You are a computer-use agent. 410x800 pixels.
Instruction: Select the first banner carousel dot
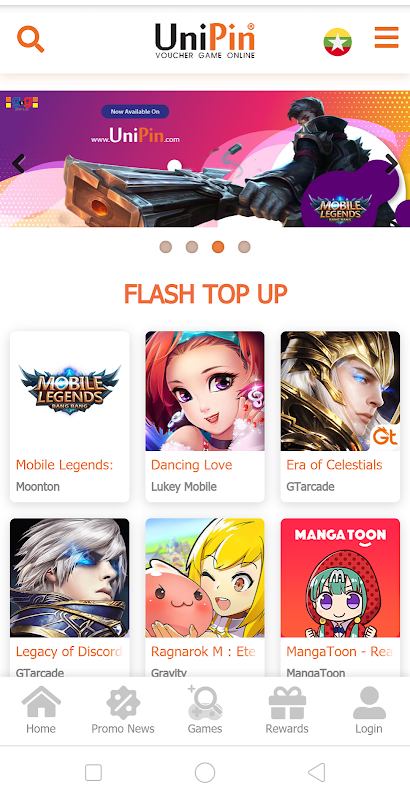[x=166, y=247]
